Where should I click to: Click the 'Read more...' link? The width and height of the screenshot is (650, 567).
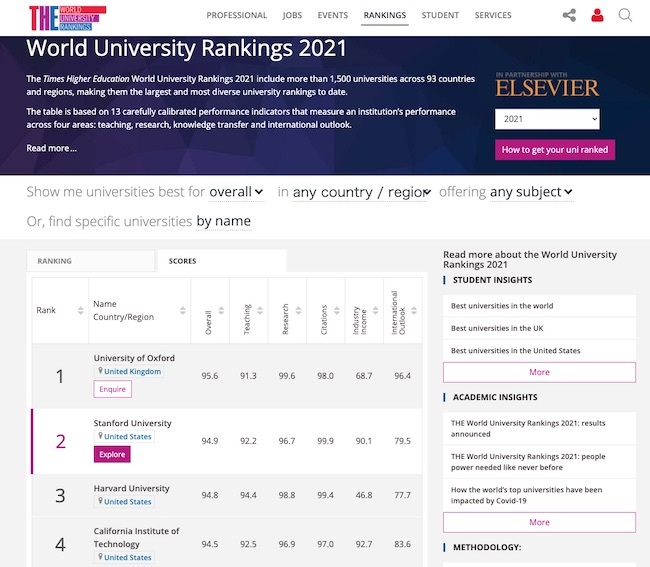(51, 148)
